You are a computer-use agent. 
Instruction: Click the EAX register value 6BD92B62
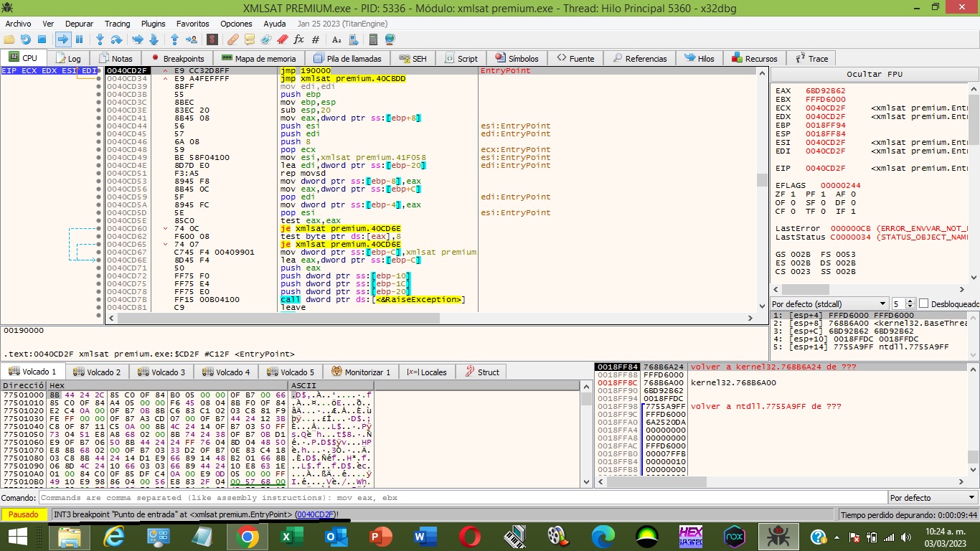point(825,90)
